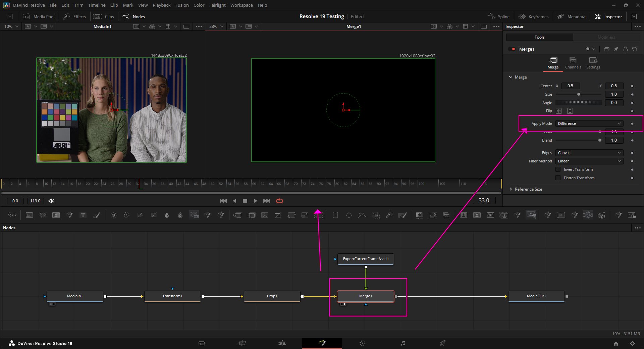Open Inspector panel options menu (three dots)
This screenshot has width=644, height=349.
[x=637, y=27]
